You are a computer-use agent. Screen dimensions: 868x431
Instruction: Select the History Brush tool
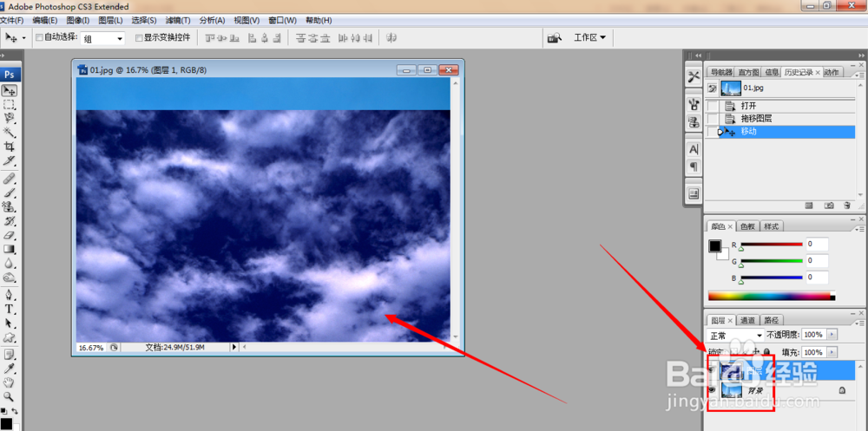pyautogui.click(x=10, y=221)
